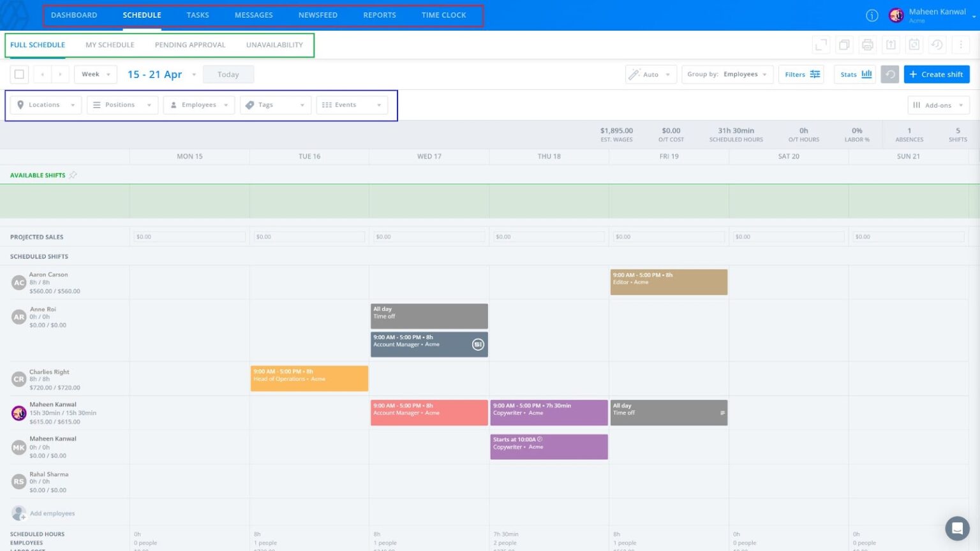Click the magic wand Auto scheduling icon
980x551 pixels.
click(634, 74)
